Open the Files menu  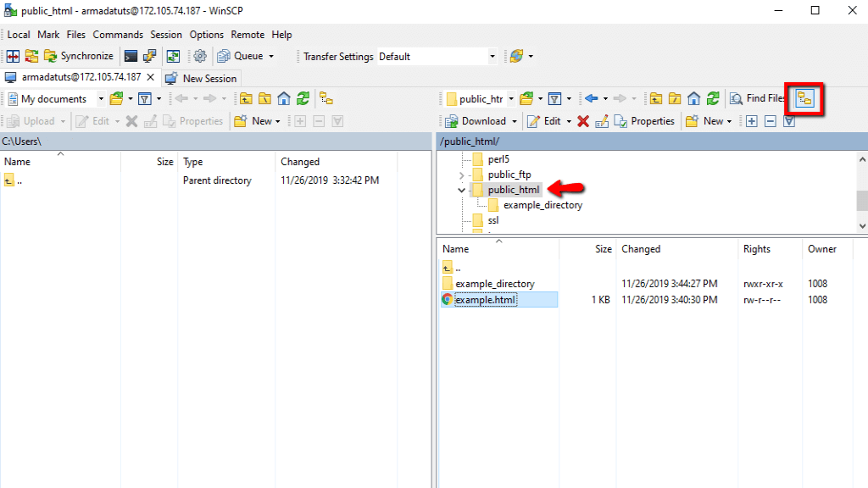75,34
